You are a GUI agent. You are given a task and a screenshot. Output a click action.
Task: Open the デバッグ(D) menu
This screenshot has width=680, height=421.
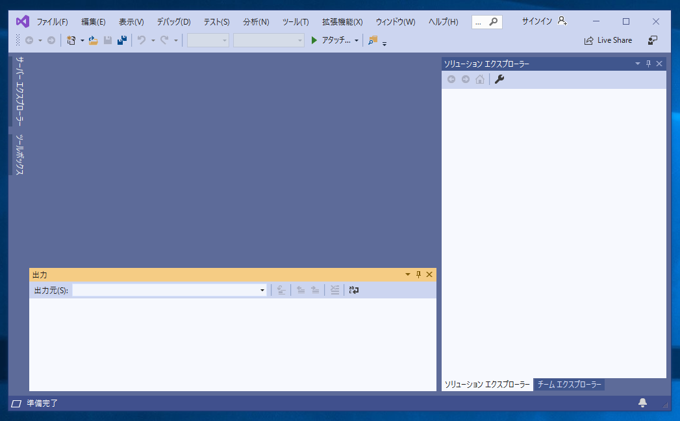pyautogui.click(x=173, y=22)
